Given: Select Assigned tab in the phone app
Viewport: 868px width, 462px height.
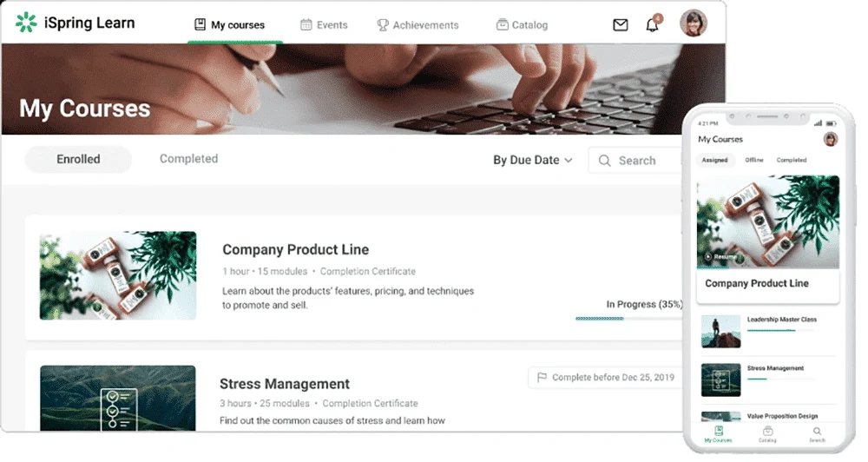Looking at the screenshot, I should click(714, 160).
